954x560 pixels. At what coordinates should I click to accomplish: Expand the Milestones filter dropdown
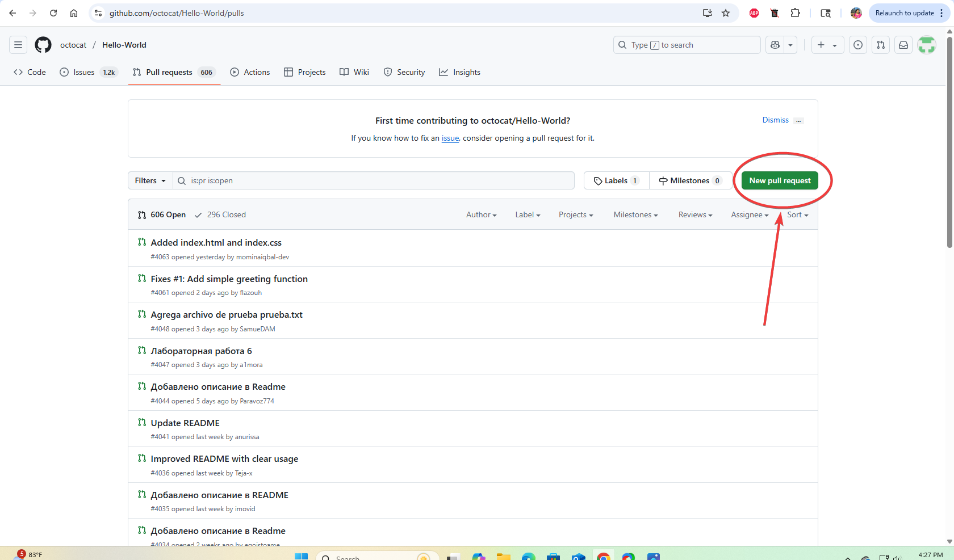click(635, 214)
